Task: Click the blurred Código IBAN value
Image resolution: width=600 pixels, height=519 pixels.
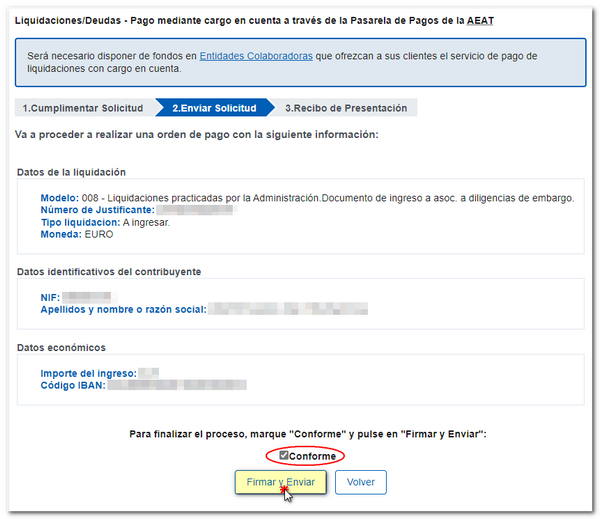Action: click(176, 385)
